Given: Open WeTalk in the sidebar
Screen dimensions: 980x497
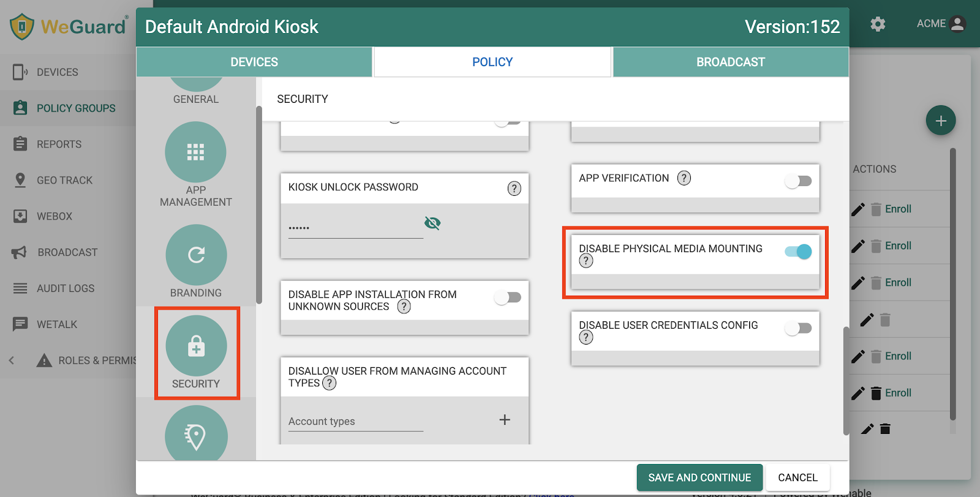Looking at the screenshot, I should [67, 324].
